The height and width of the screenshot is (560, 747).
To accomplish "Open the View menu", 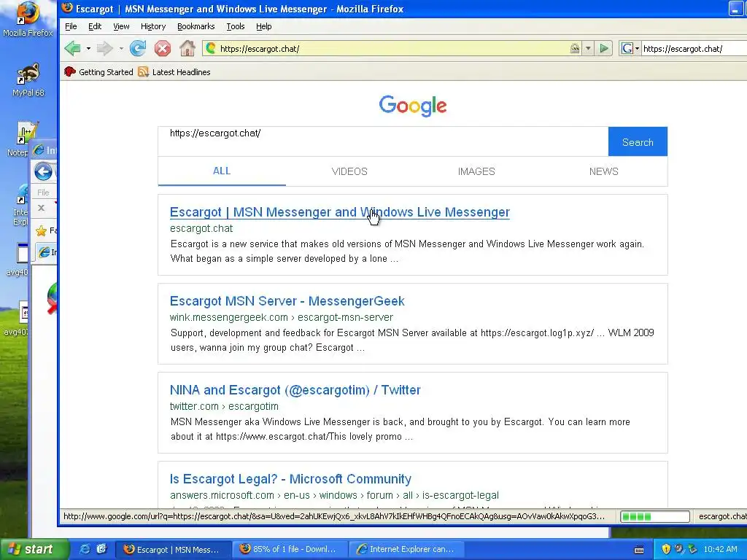I will click(x=121, y=26).
